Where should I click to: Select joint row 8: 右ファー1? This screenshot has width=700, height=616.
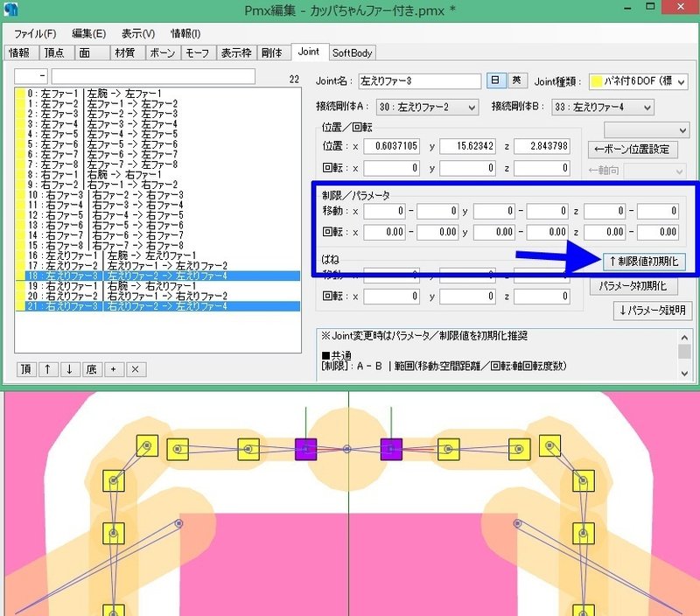click(157, 174)
